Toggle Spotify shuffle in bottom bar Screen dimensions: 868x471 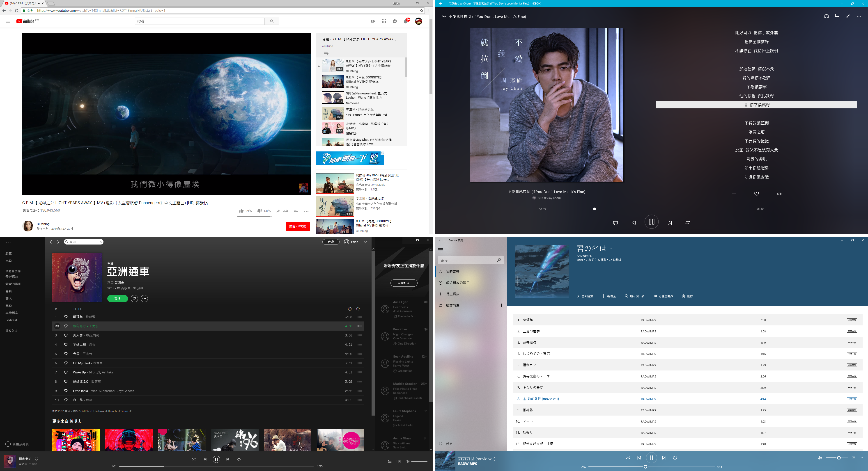click(194, 459)
